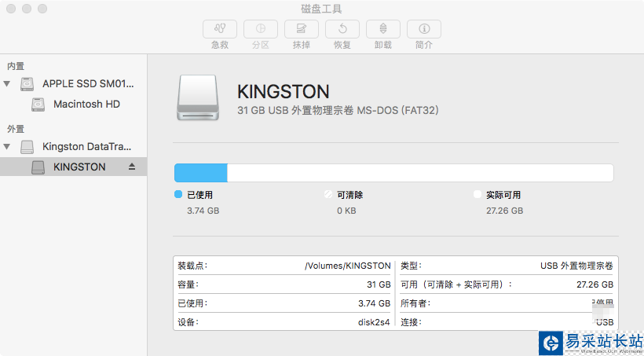Viewport: 644px width, 356px height.
Task: Click the blue 已使用 legend dot
Action: 178,194
